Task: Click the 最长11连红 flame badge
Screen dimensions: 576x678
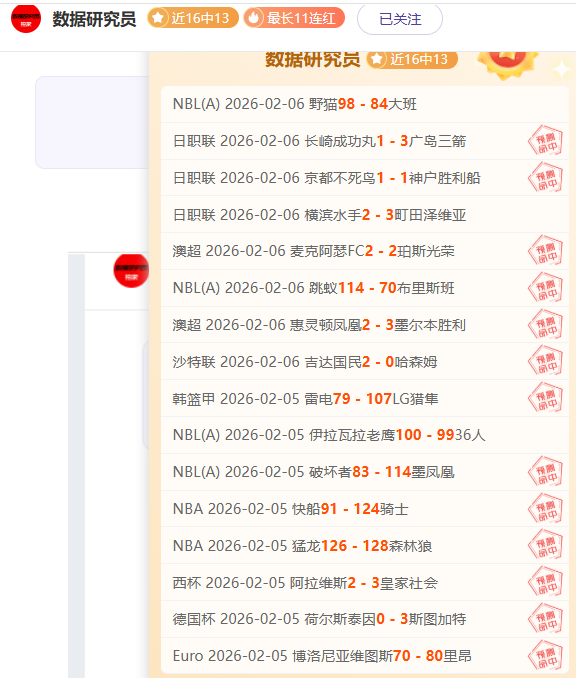Action: (x=294, y=18)
